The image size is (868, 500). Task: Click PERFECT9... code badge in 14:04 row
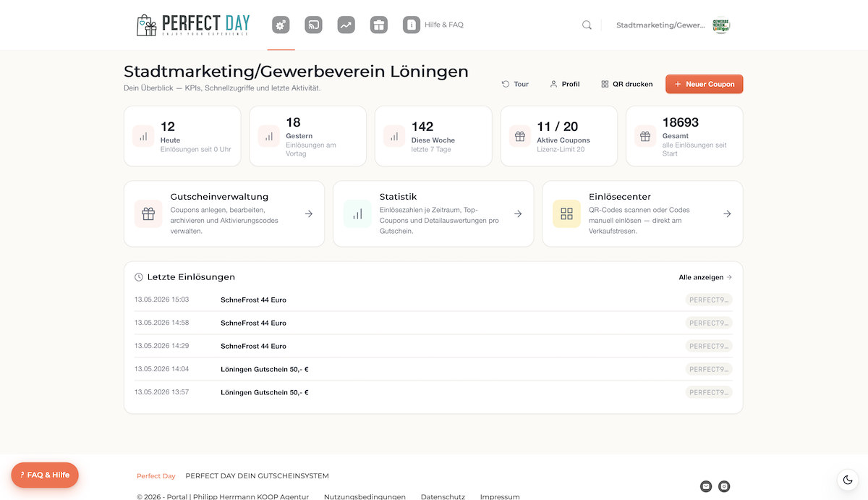tap(709, 369)
